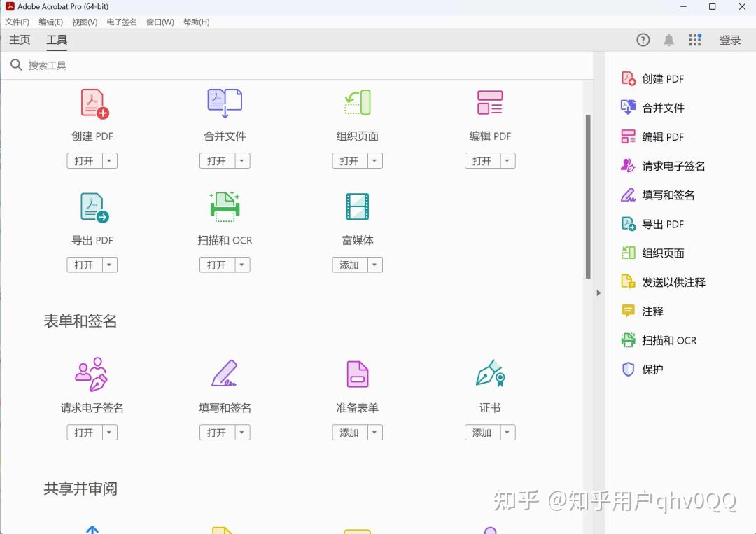Select 创建 PDF in right sidebar

point(652,78)
